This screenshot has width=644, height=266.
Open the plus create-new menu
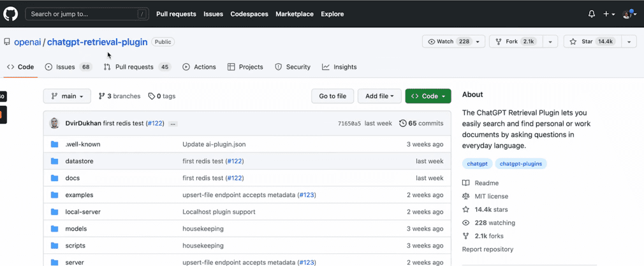[x=609, y=14]
